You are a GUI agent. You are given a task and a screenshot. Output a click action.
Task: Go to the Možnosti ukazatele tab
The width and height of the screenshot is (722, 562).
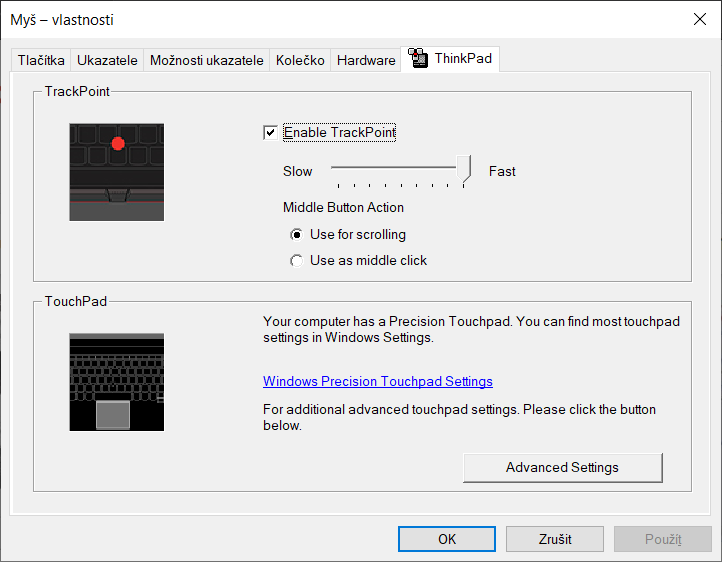[206, 60]
